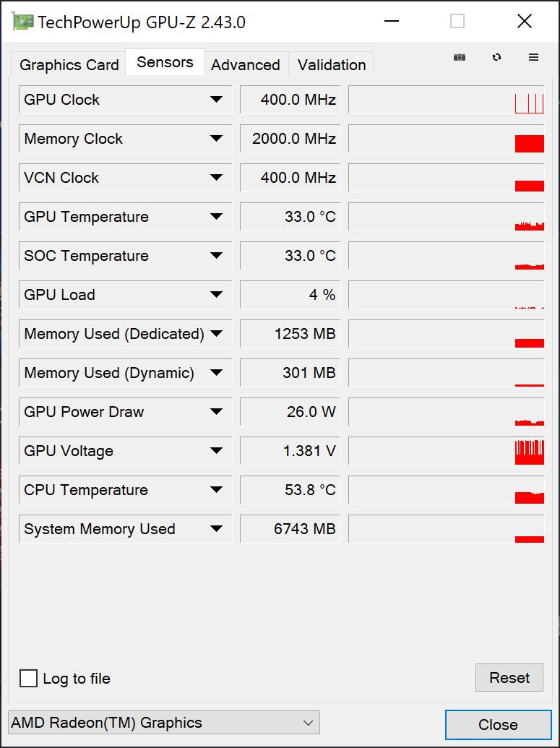The width and height of the screenshot is (560, 748).
Task: Click the Memory Clock history graph
Action: [446, 139]
